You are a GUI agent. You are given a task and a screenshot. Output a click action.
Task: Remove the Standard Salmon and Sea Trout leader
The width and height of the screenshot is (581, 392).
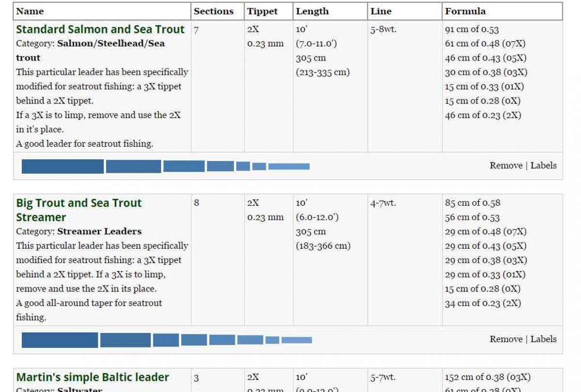[506, 166]
